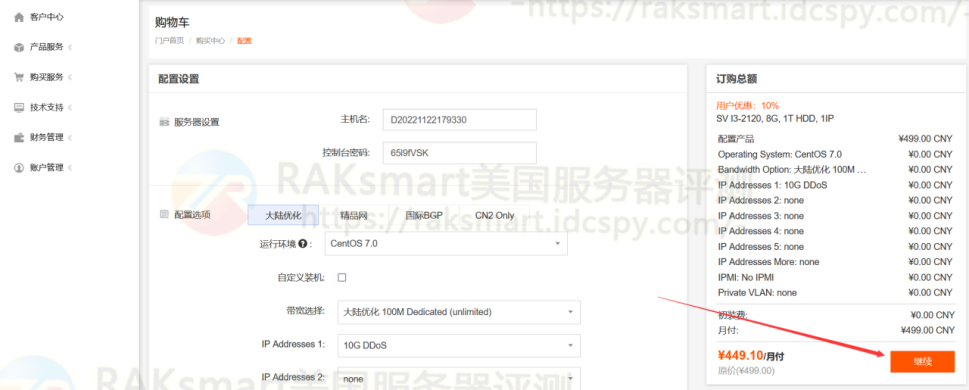Expand the 产品服务 sidebar chevron
The height and width of the screenshot is (390, 969).
[70, 48]
